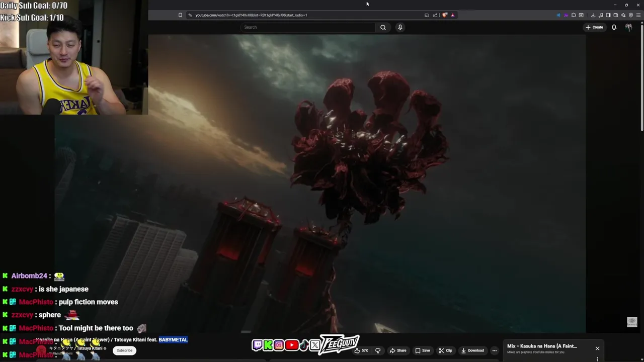Select highlighted BABYMETAL text in title
This screenshot has width=644, height=362.
tap(173, 340)
